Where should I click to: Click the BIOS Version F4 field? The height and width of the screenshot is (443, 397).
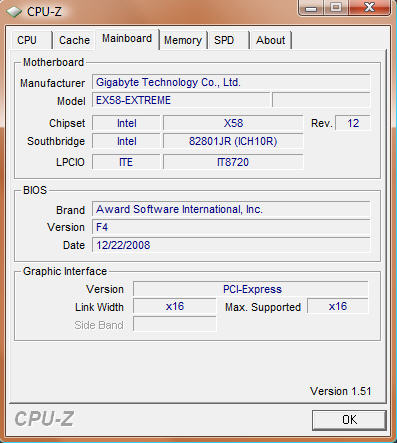tap(231, 227)
